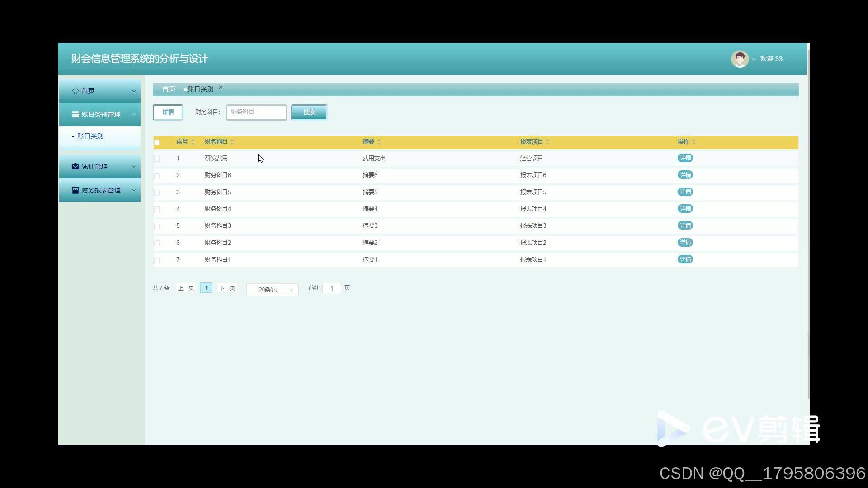Open 详情 for the 财务科目6 row

(685, 175)
